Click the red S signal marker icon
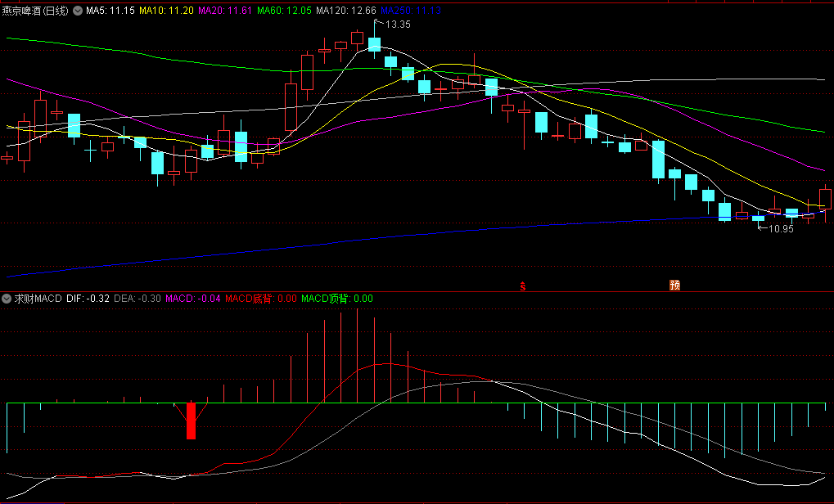The width and height of the screenshot is (834, 504). coord(523,286)
